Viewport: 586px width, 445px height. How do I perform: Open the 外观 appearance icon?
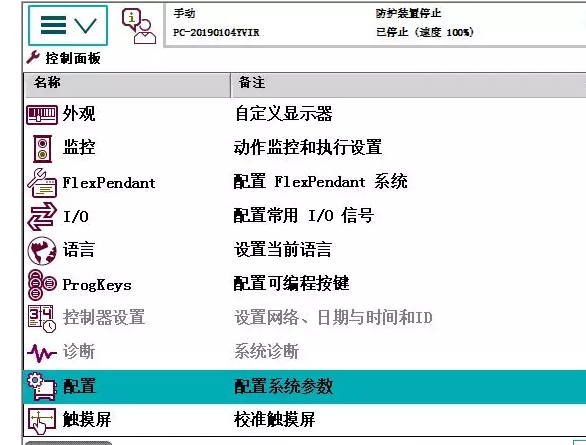click(42, 114)
